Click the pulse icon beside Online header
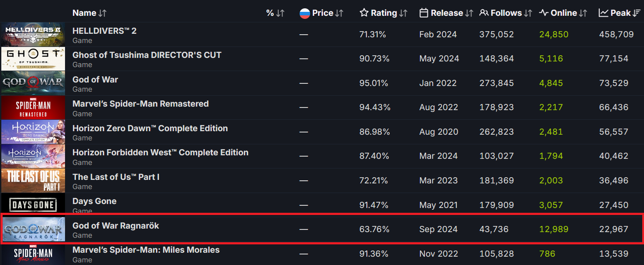Viewport: 644px width, 265px height. click(543, 13)
